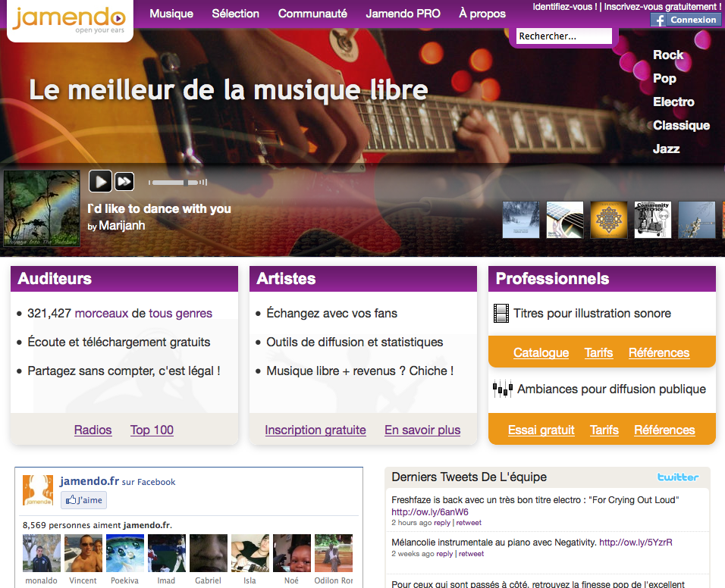The height and width of the screenshot is (588, 725).
Task: Click the Facebook Connexion button
Action: (686, 20)
